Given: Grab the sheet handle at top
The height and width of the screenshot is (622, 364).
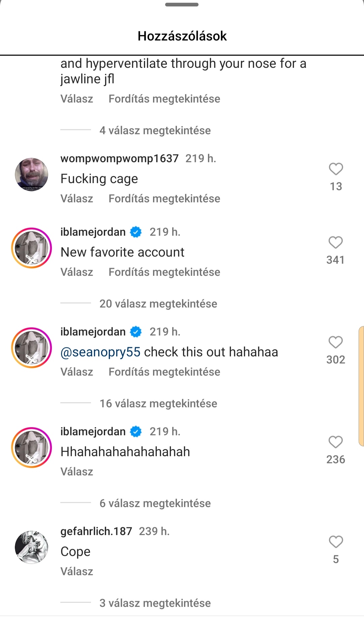Looking at the screenshot, I should [182, 5].
